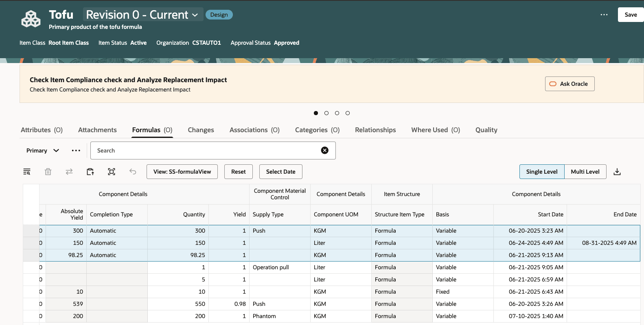Click the undo arrow icon

pos(133,172)
